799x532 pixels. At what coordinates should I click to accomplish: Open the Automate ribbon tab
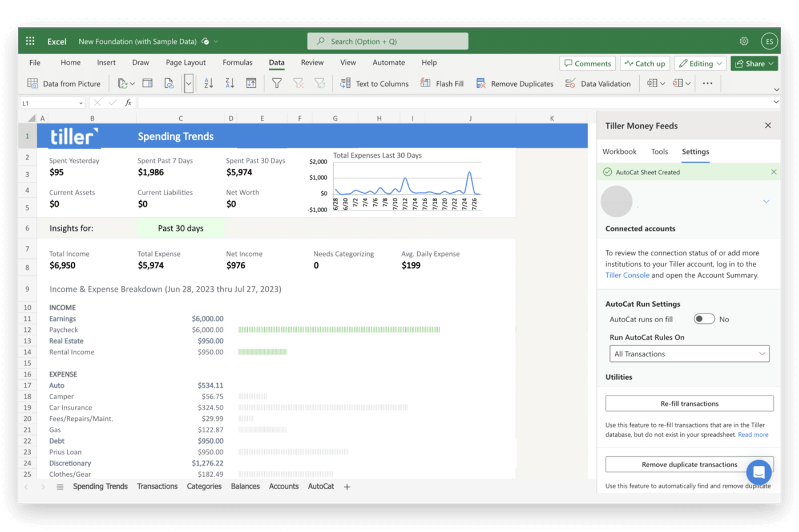pyautogui.click(x=389, y=63)
